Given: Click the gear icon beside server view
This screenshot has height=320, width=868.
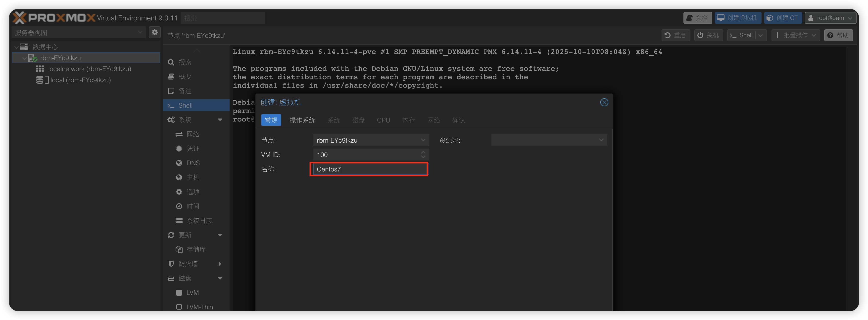Looking at the screenshot, I should pos(155,32).
